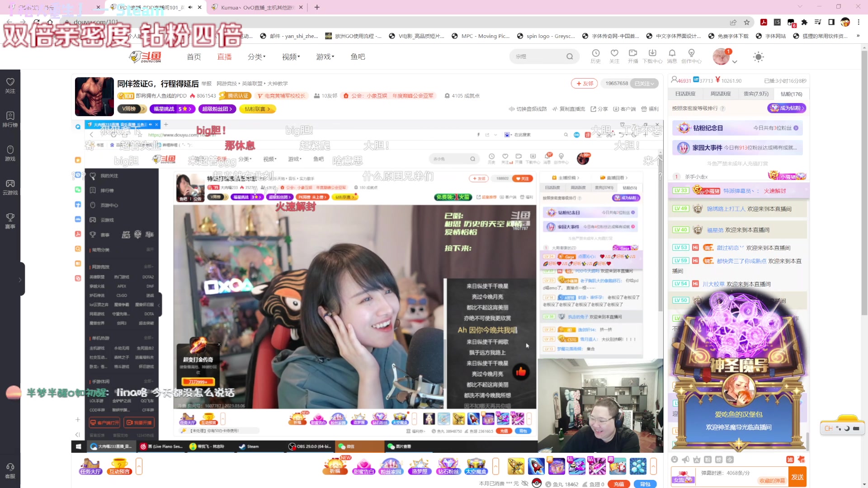Click the streamer avatar thumbnail
This screenshot has height=488, width=868.
click(94, 97)
